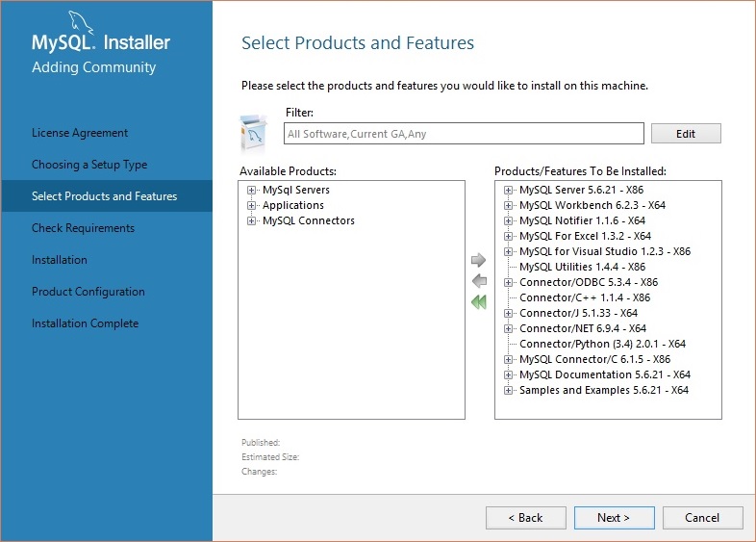Image resolution: width=756 pixels, height=542 pixels.
Task: Open the Installation step in sidebar
Action: (60, 260)
